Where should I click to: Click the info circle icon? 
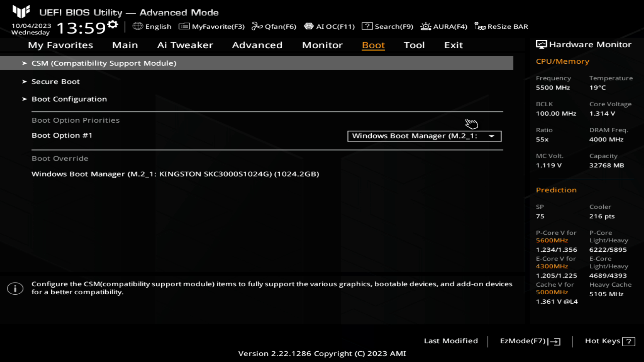tap(15, 288)
